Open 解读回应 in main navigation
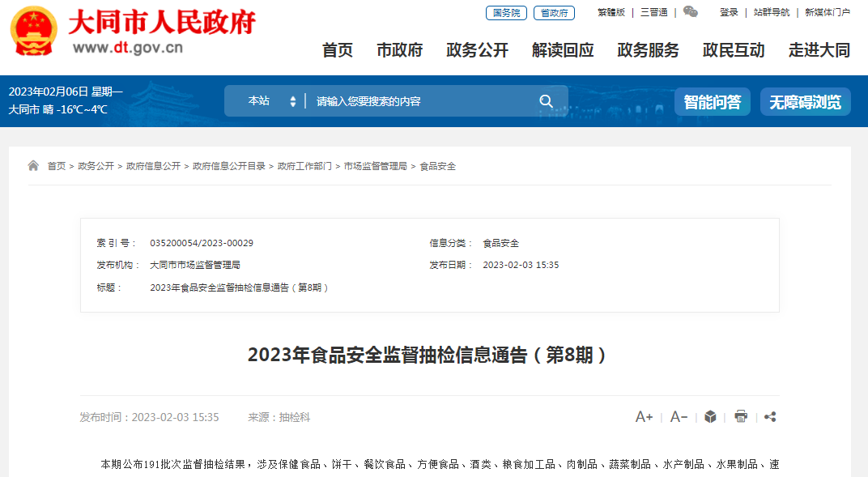 pyautogui.click(x=563, y=50)
